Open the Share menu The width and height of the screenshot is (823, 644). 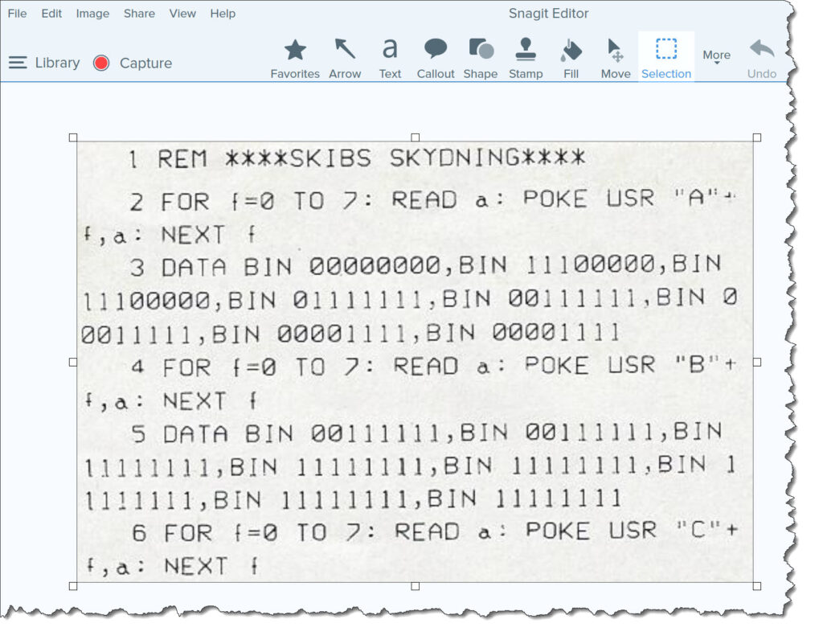click(x=139, y=14)
